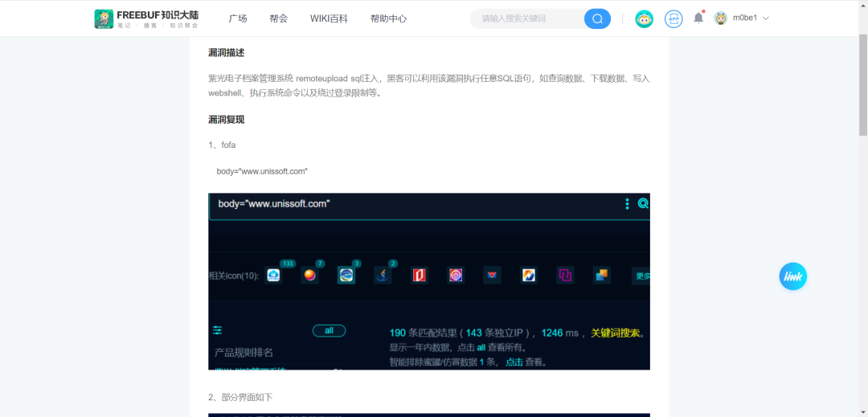Click the floating blue link button
The image size is (868, 417).
[x=792, y=276]
